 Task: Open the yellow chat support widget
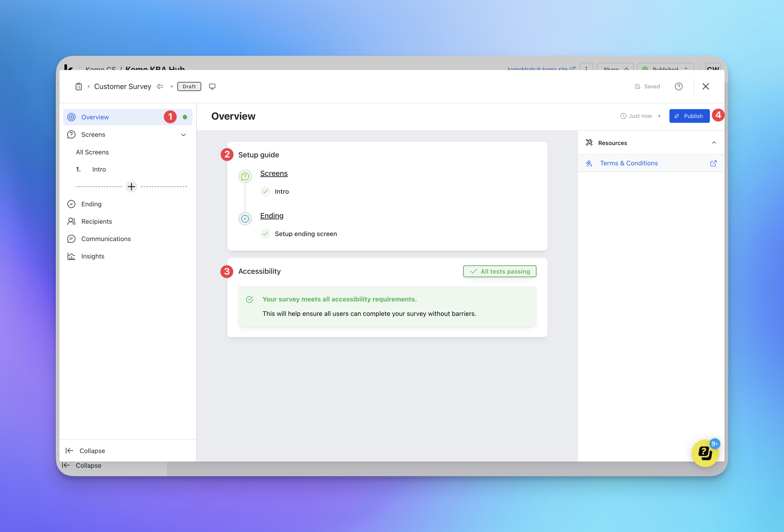[705, 453]
